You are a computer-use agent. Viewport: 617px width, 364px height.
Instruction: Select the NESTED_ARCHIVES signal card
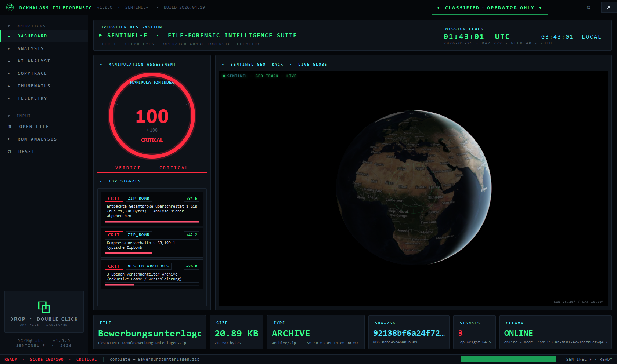point(152,274)
